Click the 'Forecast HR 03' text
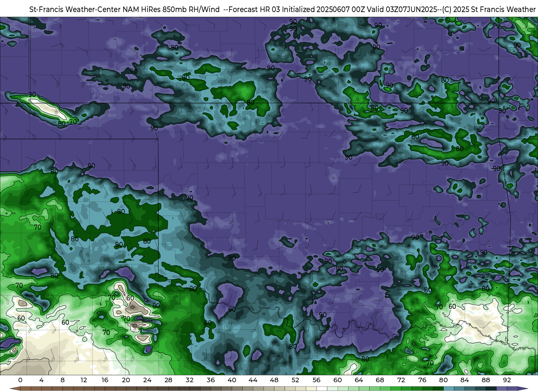The image size is (538, 392). point(254,10)
